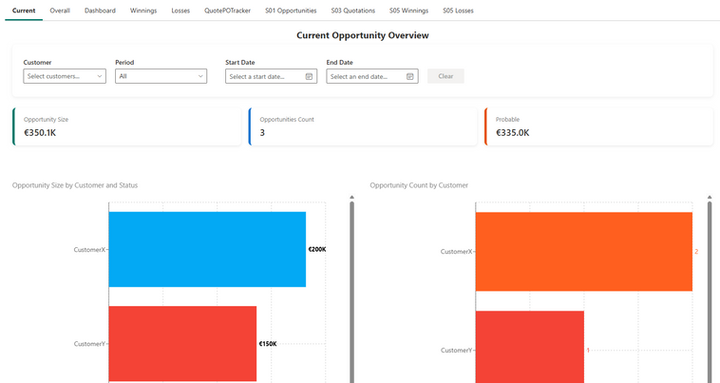Open the End Date calendar icon
This screenshot has width=720, height=383.
tap(410, 77)
